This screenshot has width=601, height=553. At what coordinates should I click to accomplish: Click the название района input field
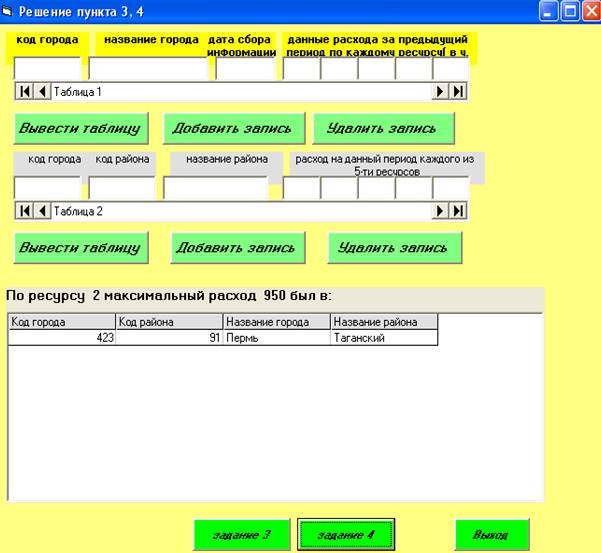click(x=216, y=188)
